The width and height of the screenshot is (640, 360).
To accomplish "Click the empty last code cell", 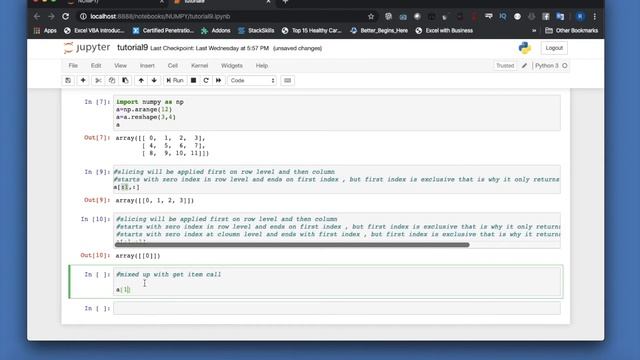I will [337, 309].
